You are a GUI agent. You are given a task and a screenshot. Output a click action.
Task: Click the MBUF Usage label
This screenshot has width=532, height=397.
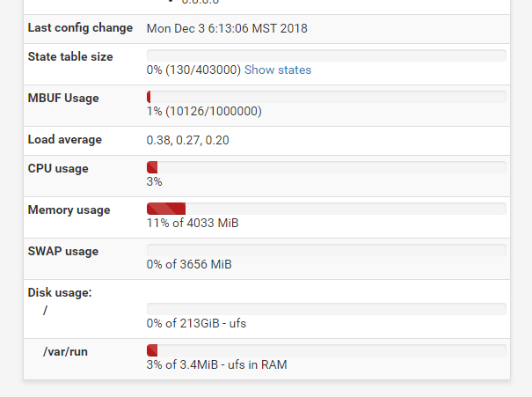click(x=63, y=98)
